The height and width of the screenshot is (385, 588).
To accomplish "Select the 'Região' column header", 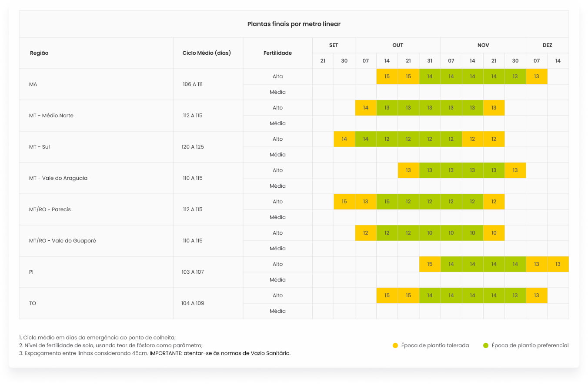I will 39,53.
